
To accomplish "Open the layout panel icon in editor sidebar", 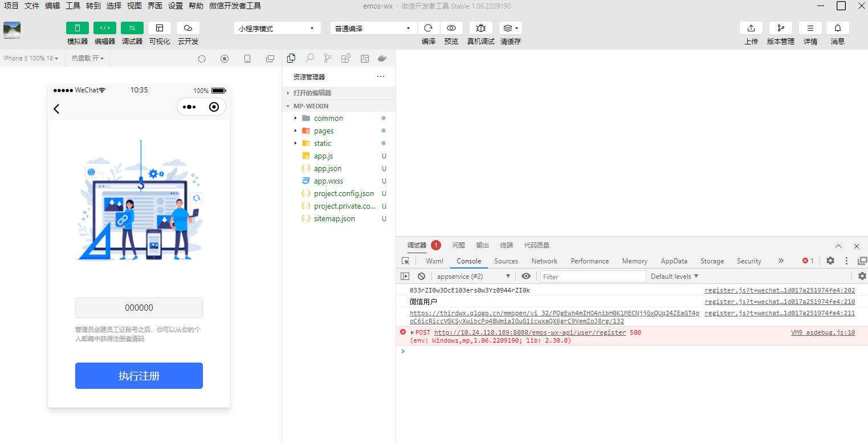I will point(365,58).
